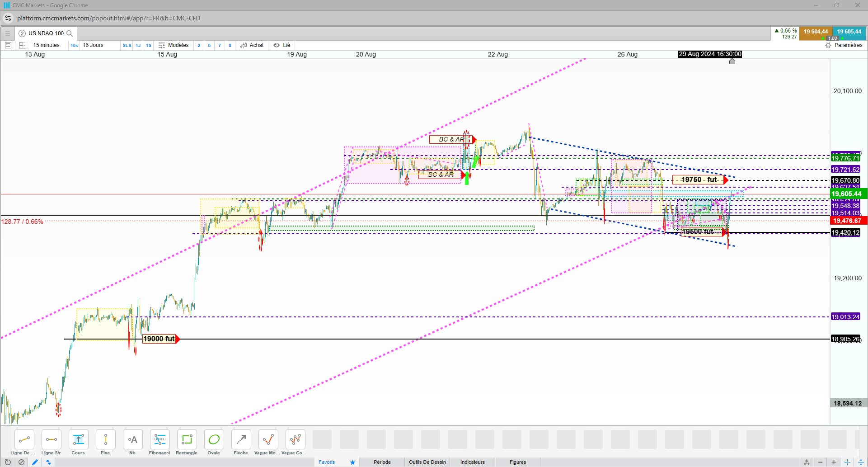Click the 29 Aug 2024 timeline marker
The height and width of the screenshot is (467, 868).
click(710, 54)
